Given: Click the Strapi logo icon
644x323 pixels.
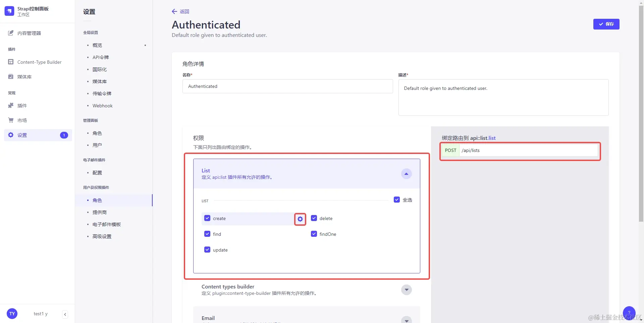Looking at the screenshot, I should pos(9,11).
